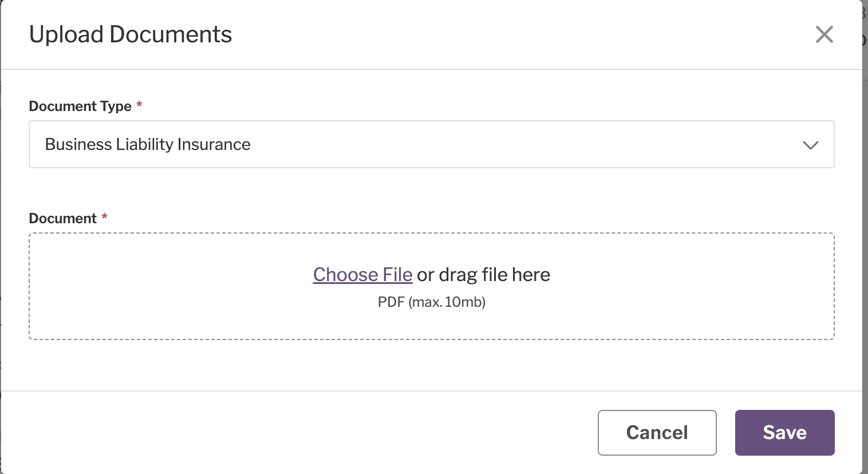Viewport: 868px width, 474px height.
Task: Open the Document Type dropdown
Action: tap(432, 144)
